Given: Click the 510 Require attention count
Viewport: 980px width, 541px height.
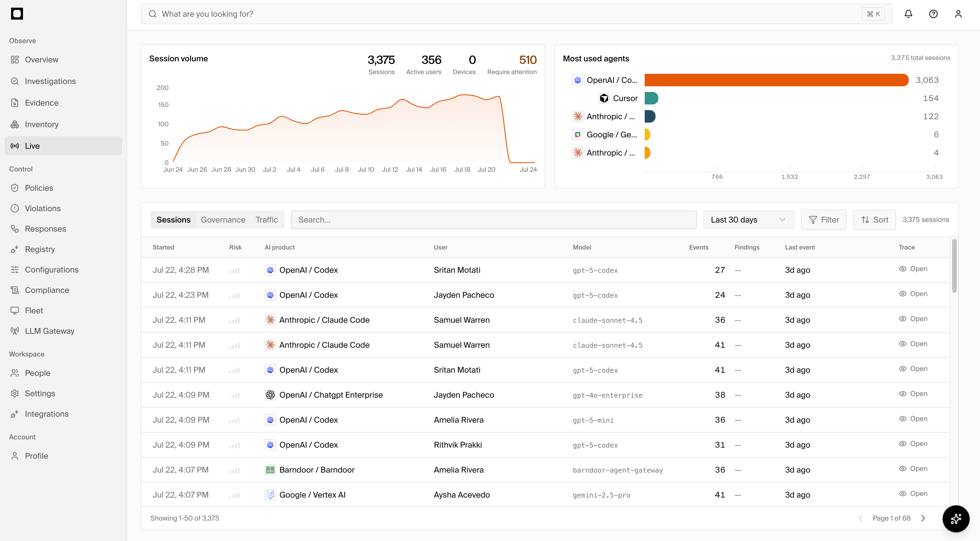Looking at the screenshot, I should click(x=528, y=60).
